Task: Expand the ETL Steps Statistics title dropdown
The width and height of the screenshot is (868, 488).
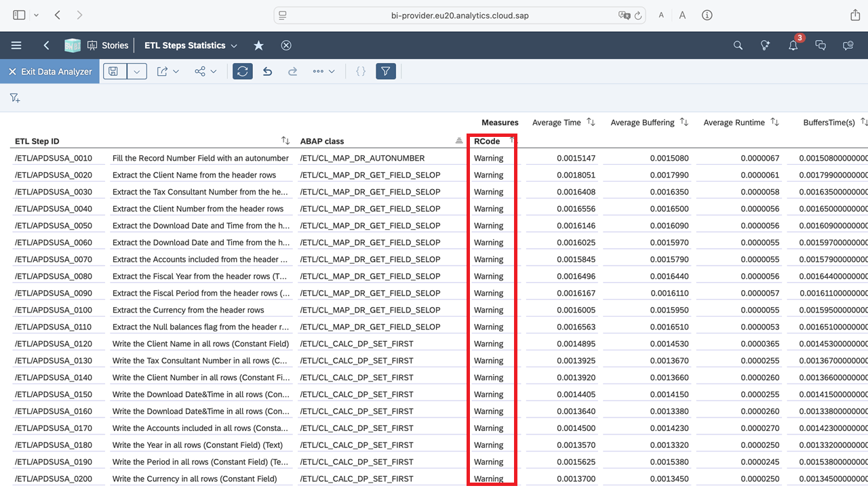Action: 234,45
